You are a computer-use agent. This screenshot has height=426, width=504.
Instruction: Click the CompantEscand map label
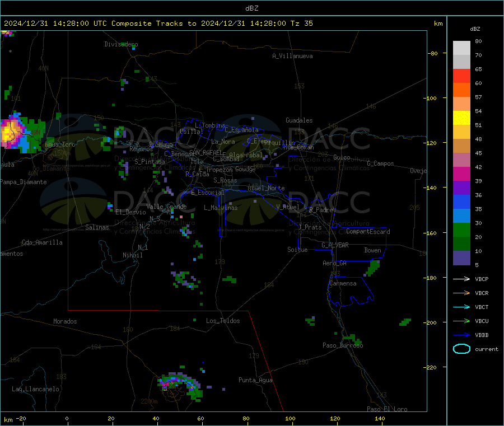click(368, 231)
